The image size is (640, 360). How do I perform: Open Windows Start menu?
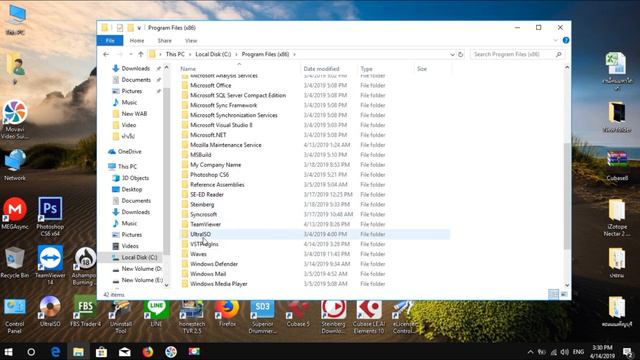8,352
